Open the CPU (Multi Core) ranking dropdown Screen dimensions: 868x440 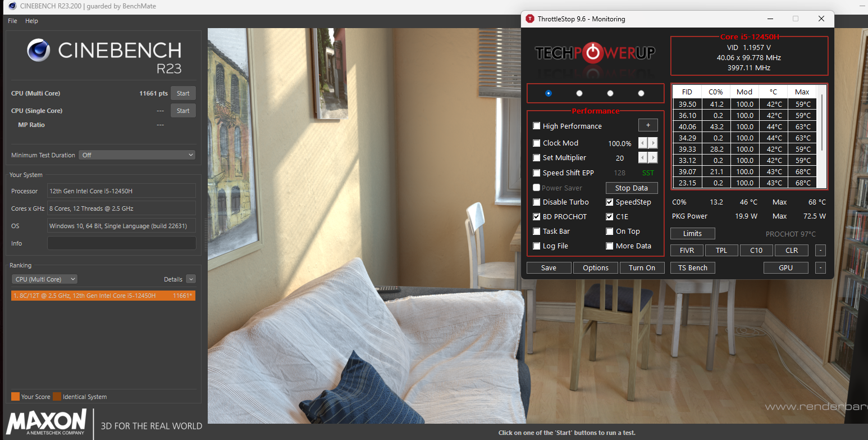point(44,279)
